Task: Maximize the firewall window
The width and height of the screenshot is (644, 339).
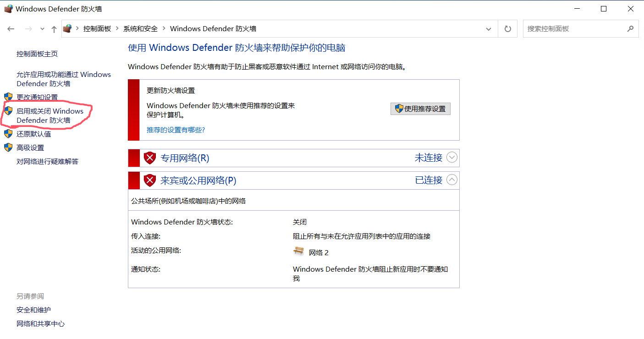Action: tap(604, 9)
